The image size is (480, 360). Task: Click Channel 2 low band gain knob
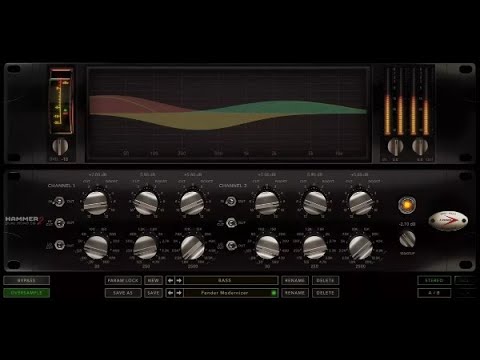(x=267, y=203)
